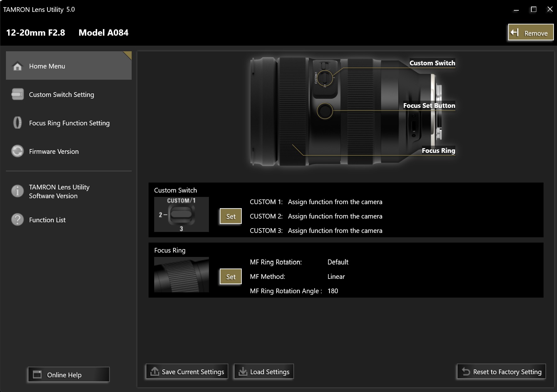The image size is (557, 392).
Task: Click the Focus Ring thumbnail image
Action: click(x=181, y=275)
